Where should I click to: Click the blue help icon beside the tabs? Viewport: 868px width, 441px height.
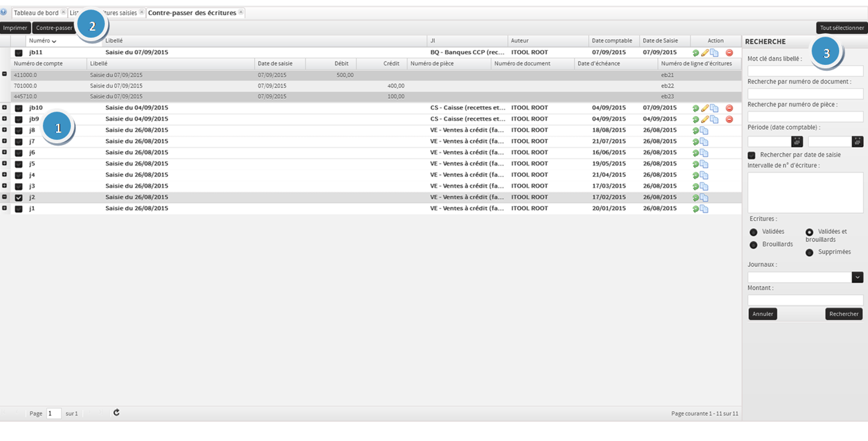(x=4, y=12)
